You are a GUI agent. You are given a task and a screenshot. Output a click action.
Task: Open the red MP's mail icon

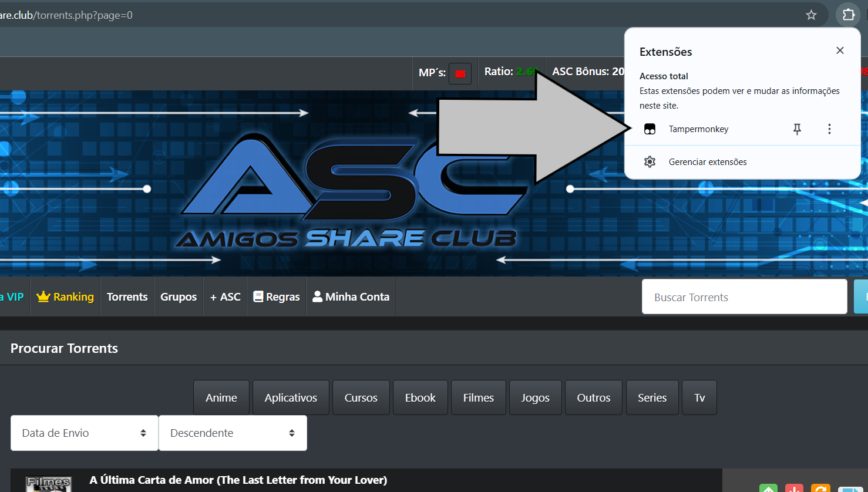click(460, 73)
